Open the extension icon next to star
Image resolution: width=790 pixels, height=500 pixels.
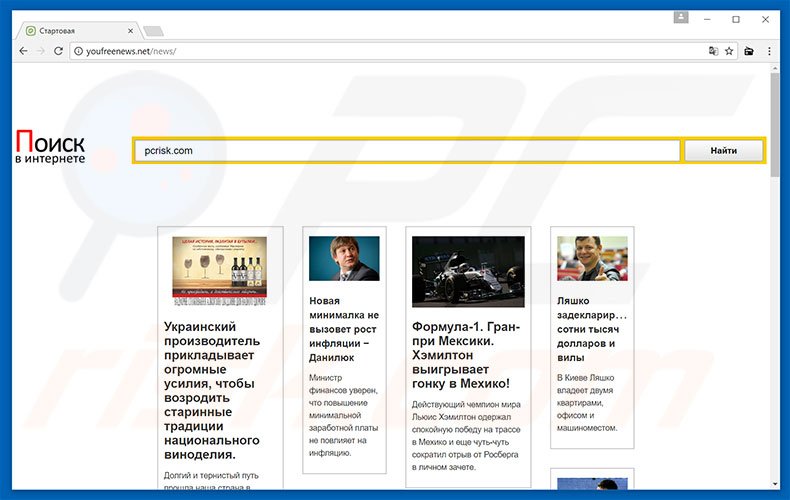pyautogui.click(x=749, y=51)
